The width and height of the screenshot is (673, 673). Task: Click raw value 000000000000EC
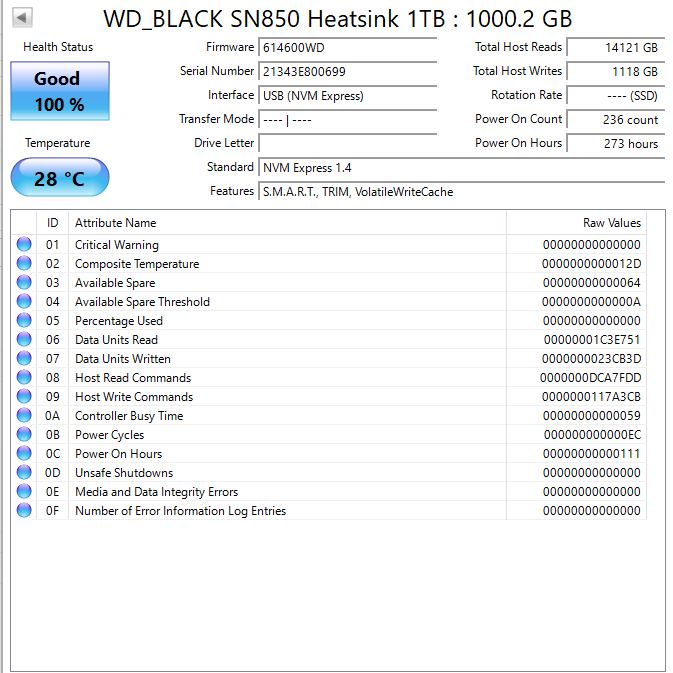point(592,435)
